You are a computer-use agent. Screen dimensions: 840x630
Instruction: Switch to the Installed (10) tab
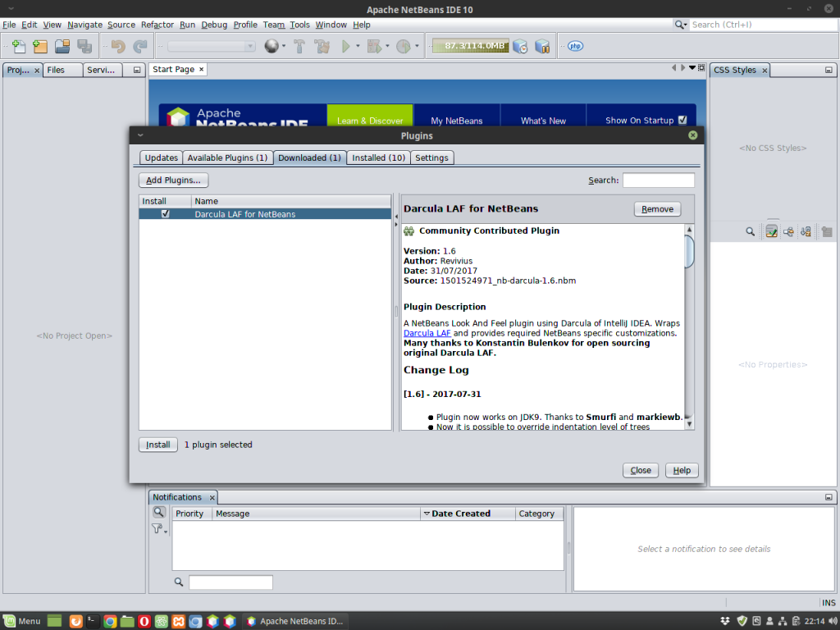[x=378, y=157]
